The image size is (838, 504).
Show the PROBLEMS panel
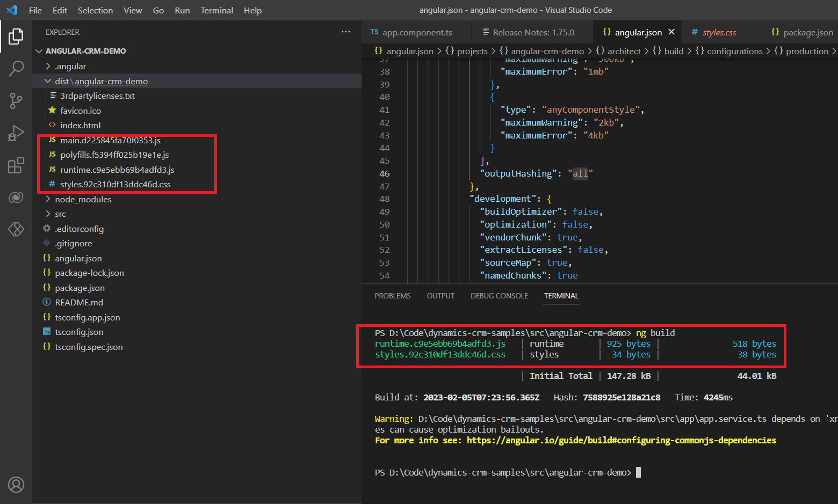pyautogui.click(x=393, y=296)
